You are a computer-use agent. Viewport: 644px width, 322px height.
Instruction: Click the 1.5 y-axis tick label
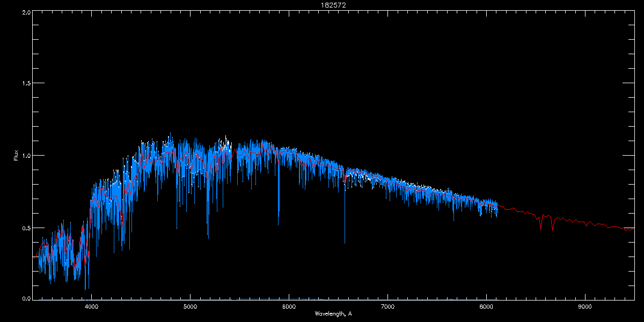(26, 83)
